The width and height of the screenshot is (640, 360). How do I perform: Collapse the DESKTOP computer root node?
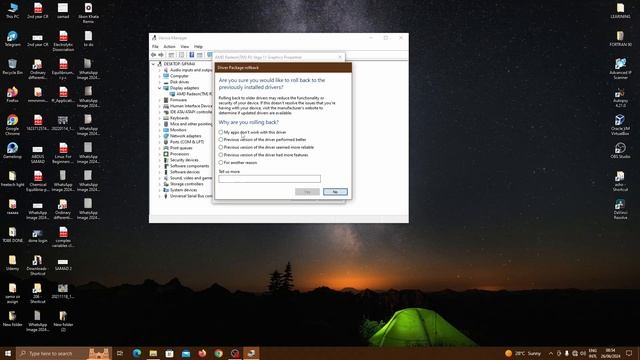[x=153, y=64]
